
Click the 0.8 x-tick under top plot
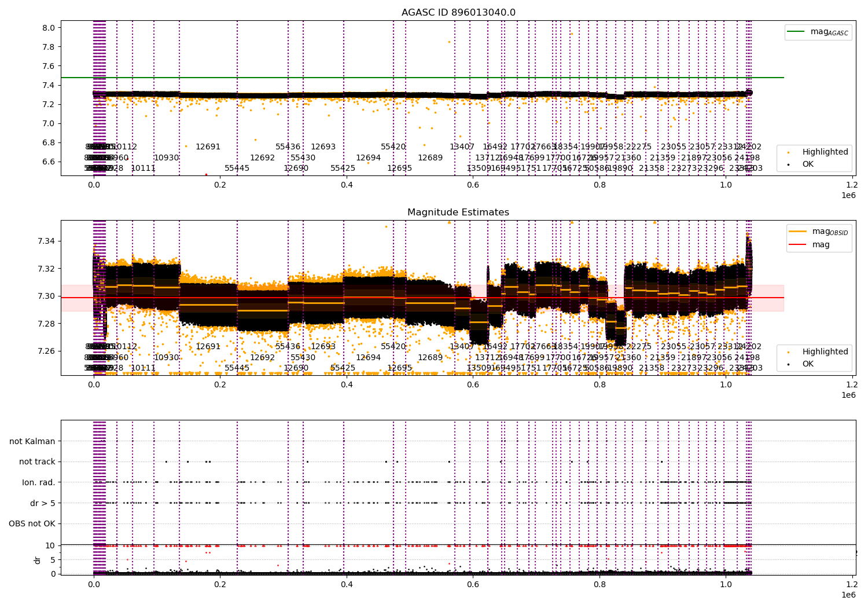pos(599,185)
